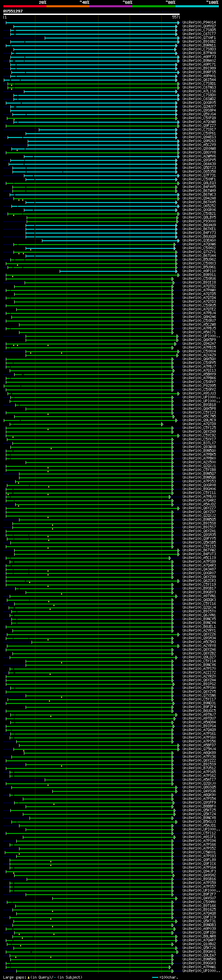Select the UniRef100_B6TWC3 label
The width and height of the screenshot is (222, 980).
pyautogui.click(x=199, y=194)
